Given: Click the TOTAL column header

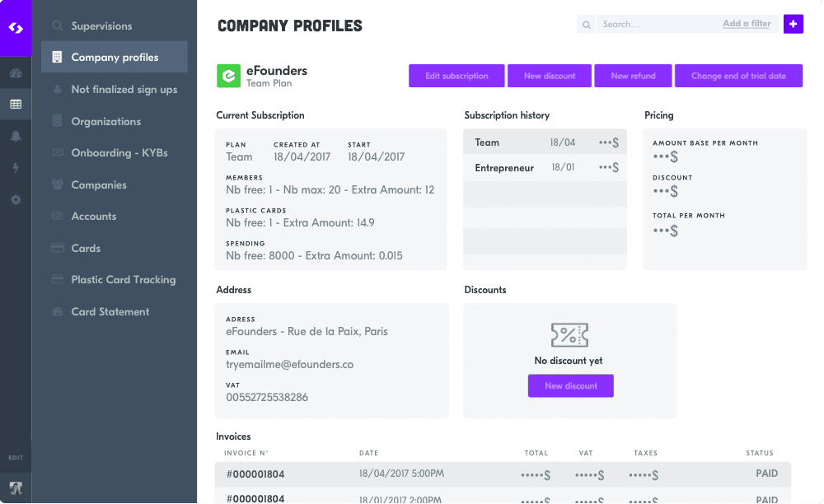Looking at the screenshot, I should click(x=536, y=453).
